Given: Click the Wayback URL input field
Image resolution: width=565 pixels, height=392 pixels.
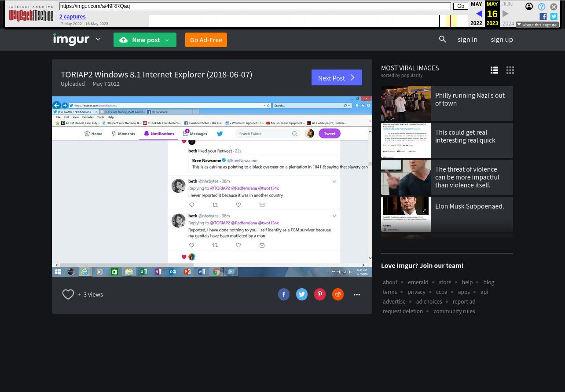Looking at the screenshot, I should (x=255, y=6).
